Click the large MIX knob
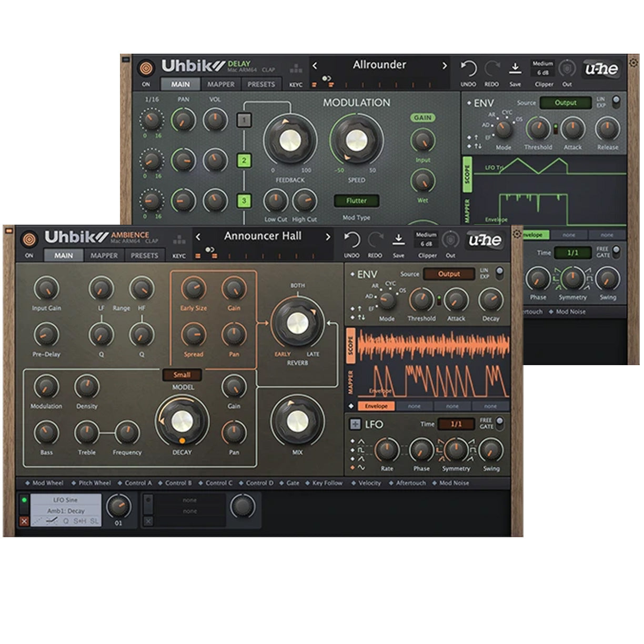 297,420
